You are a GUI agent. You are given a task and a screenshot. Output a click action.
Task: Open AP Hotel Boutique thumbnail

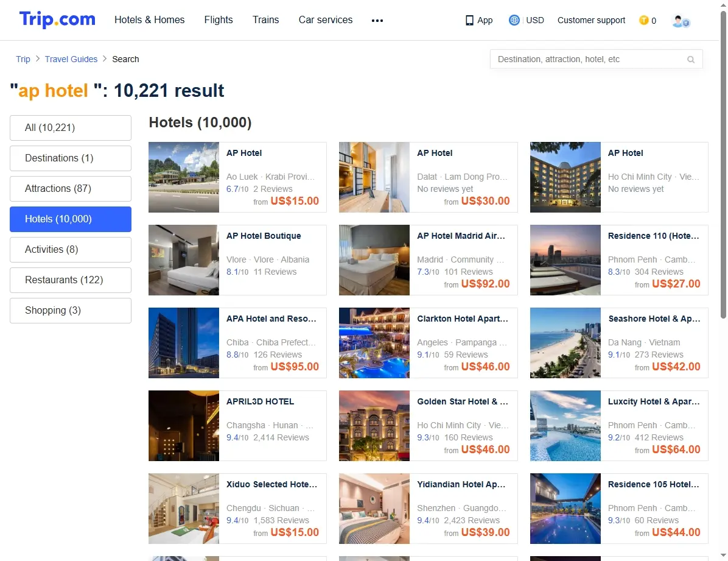click(x=184, y=260)
